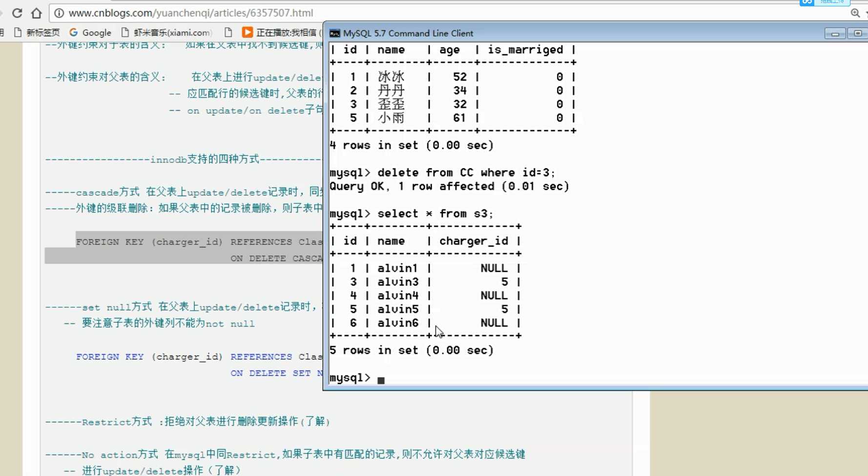Click the cnblogs URL in address bar

pyautogui.click(x=191, y=13)
